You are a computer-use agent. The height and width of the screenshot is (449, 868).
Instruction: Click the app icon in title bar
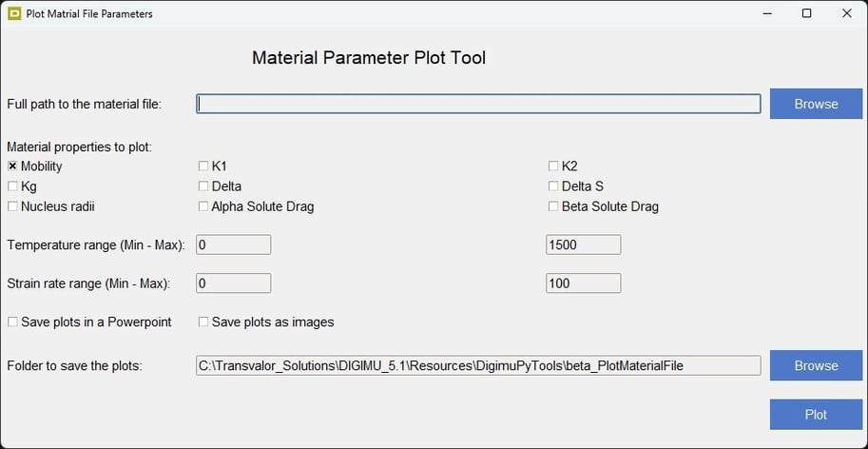[x=13, y=13]
